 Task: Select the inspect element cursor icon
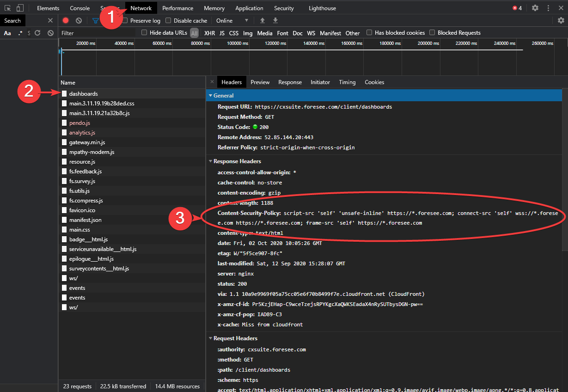(8, 8)
